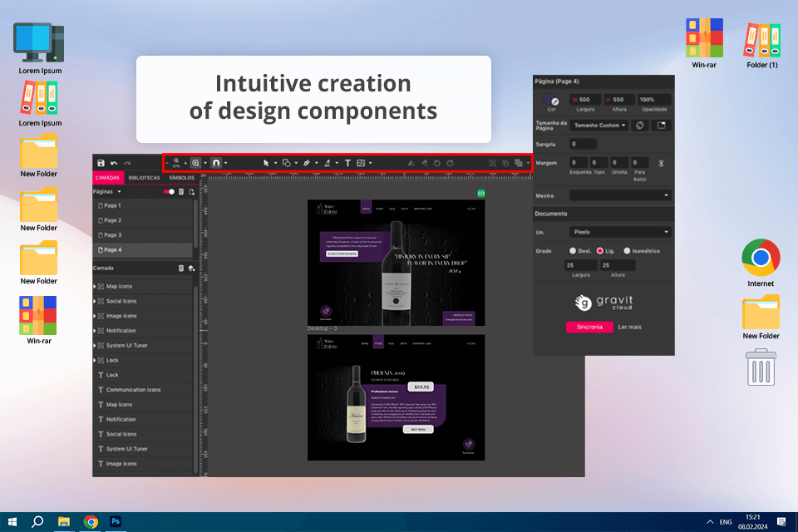Open the Tamanho Custom dropdown
The height and width of the screenshot is (532, 798).
600,126
